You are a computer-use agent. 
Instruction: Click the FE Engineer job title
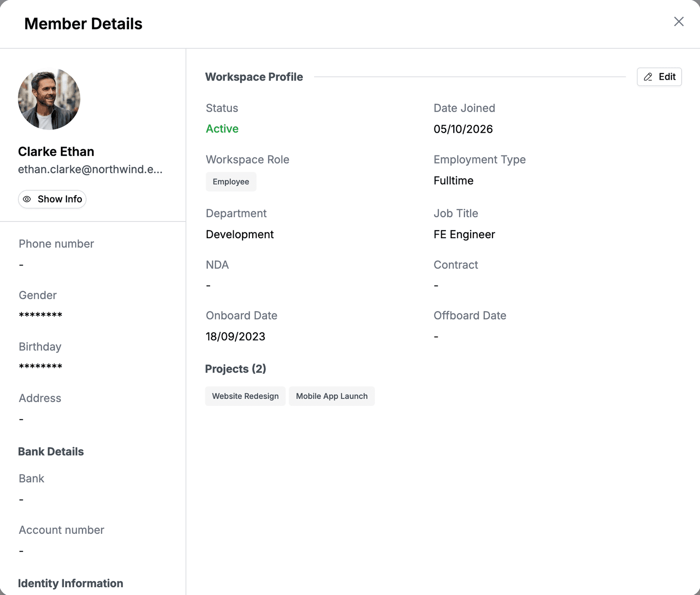464,235
